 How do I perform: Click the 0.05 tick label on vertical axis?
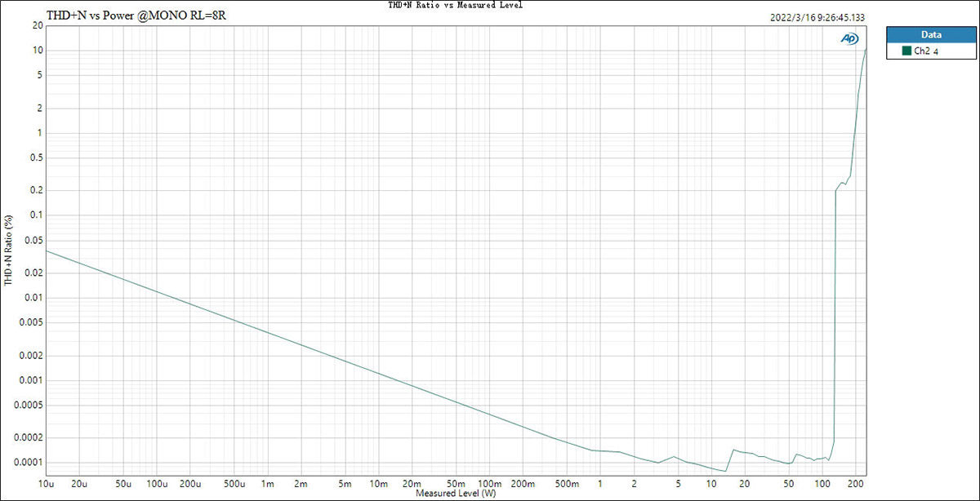click(34, 240)
